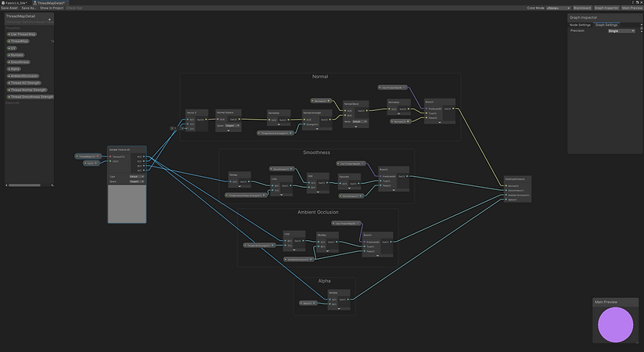Click the blackboard horizontal scrollbar
This screenshot has height=352, width=644.
[24, 185]
